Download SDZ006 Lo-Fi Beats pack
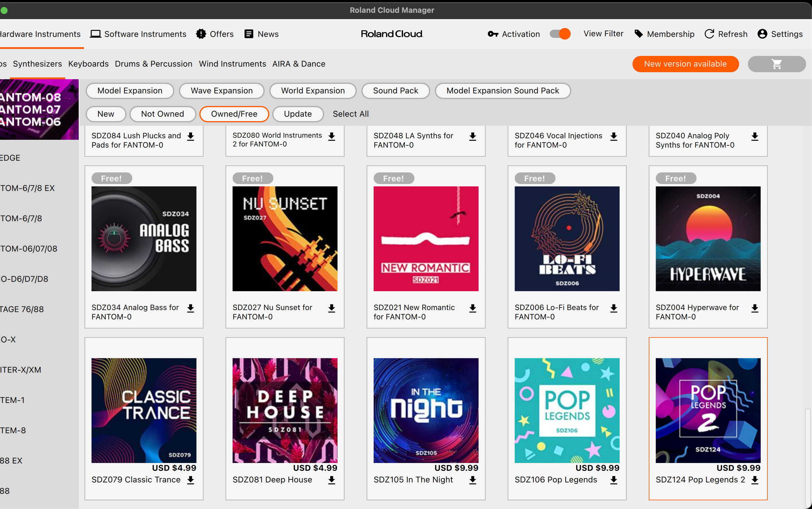 (x=614, y=308)
